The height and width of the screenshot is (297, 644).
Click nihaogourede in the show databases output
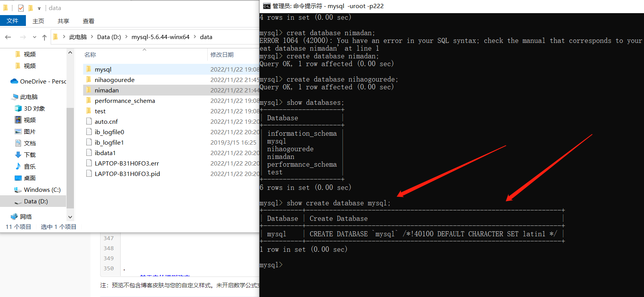coord(290,149)
